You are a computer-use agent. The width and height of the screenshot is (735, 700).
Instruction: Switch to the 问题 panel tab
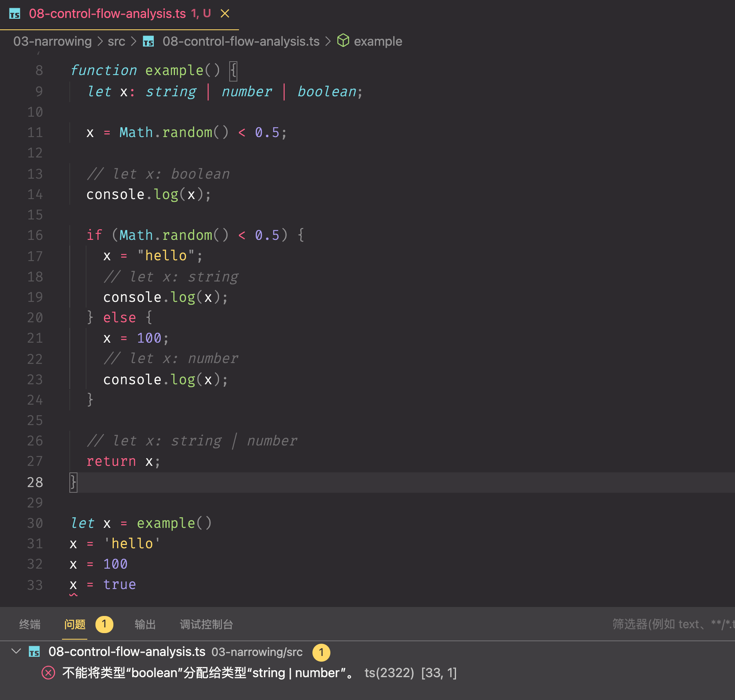tap(75, 624)
